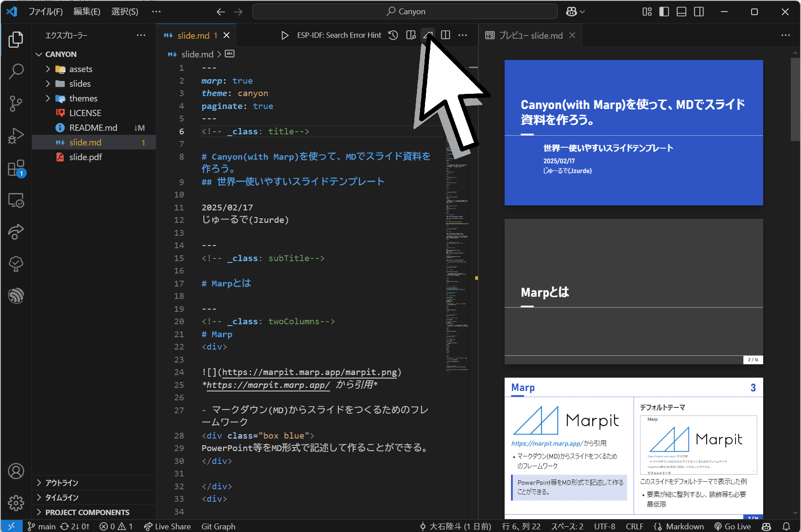Open the ファイル(F) menu
This screenshot has width=801, height=532.
click(45, 12)
